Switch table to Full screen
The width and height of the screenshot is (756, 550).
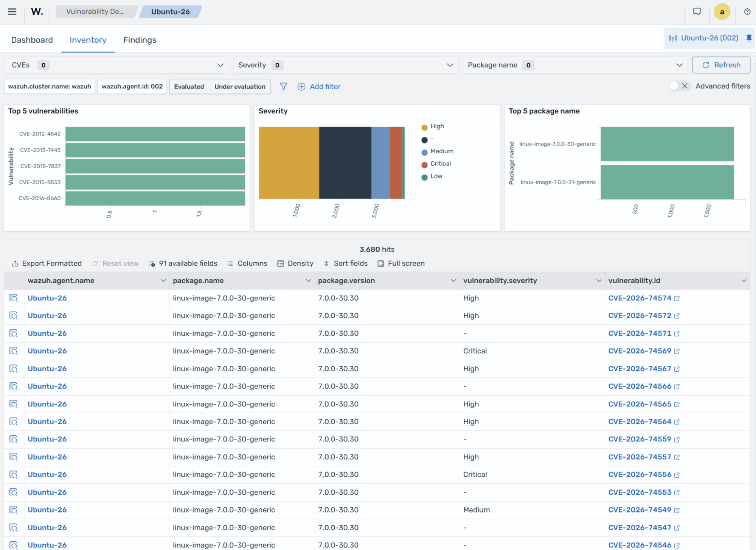(x=401, y=263)
